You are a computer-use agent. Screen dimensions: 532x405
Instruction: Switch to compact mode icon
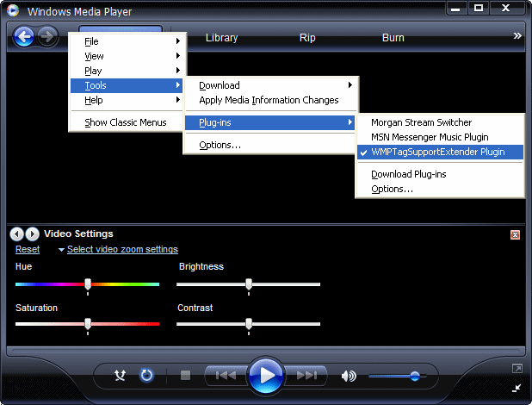tap(517, 388)
